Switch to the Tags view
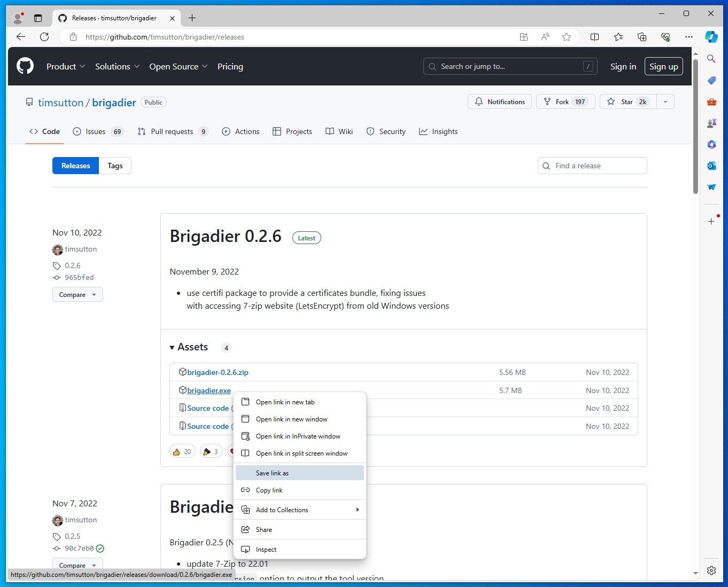The height and width of the screenshot is (587, 728). tap(115, 166)
